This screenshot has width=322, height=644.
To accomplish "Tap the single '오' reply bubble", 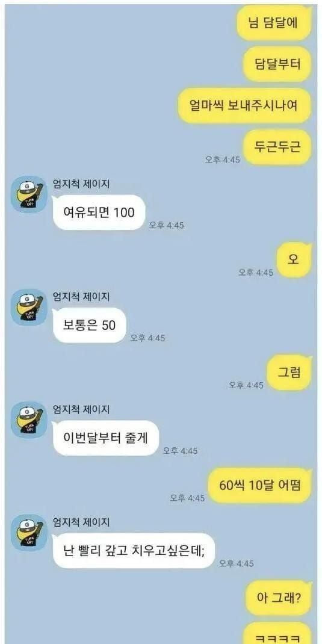I will tap(293, 259).
